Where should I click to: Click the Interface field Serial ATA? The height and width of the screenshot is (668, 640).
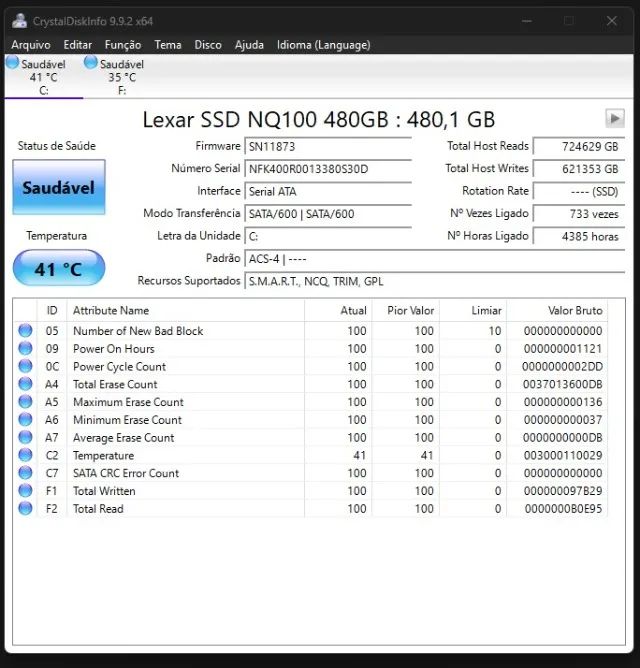coord(328,191)
